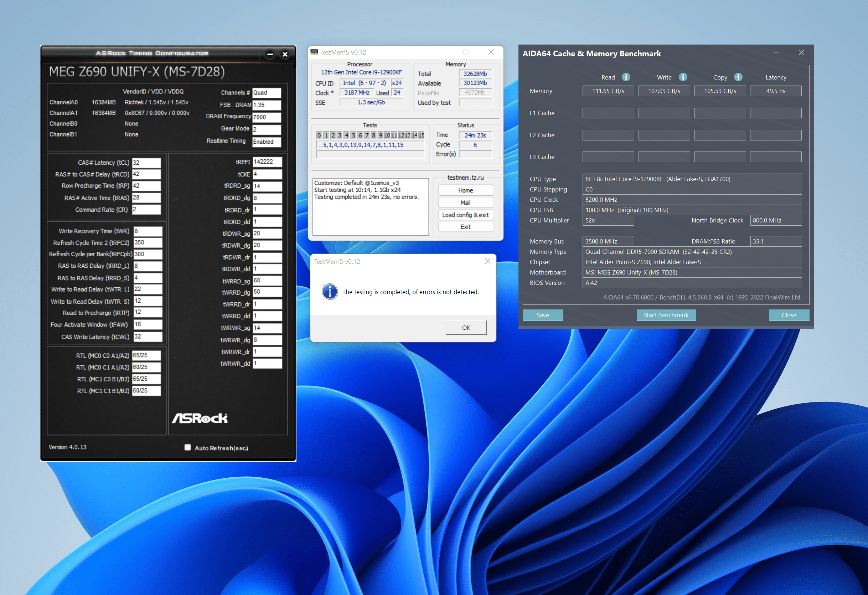Viewport: 868px width, 595px height.
Task: Click the Memory Copy value 105.59 GB/s
Action: [x=720, y=91]
